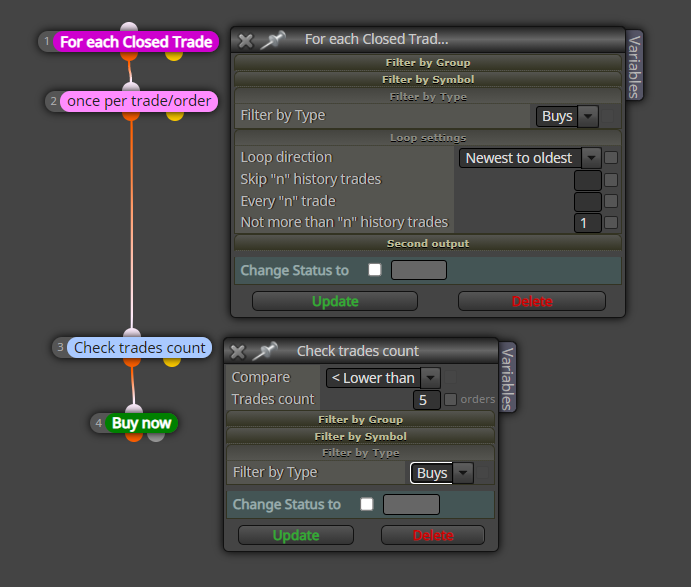691x587 pixels.
Task: Expand the Second output section
Action: tap(428, 243)
